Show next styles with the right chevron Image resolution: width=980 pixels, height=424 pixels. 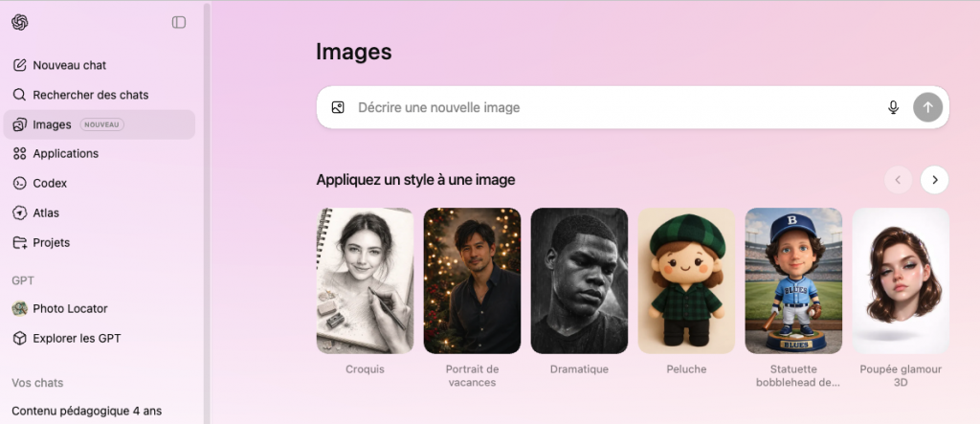click(x=934, y=179)
